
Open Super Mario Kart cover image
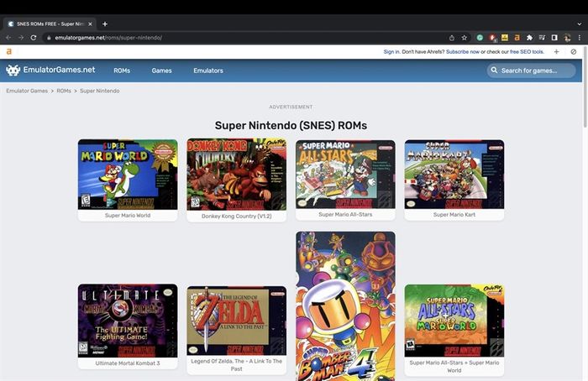point(454,175)
